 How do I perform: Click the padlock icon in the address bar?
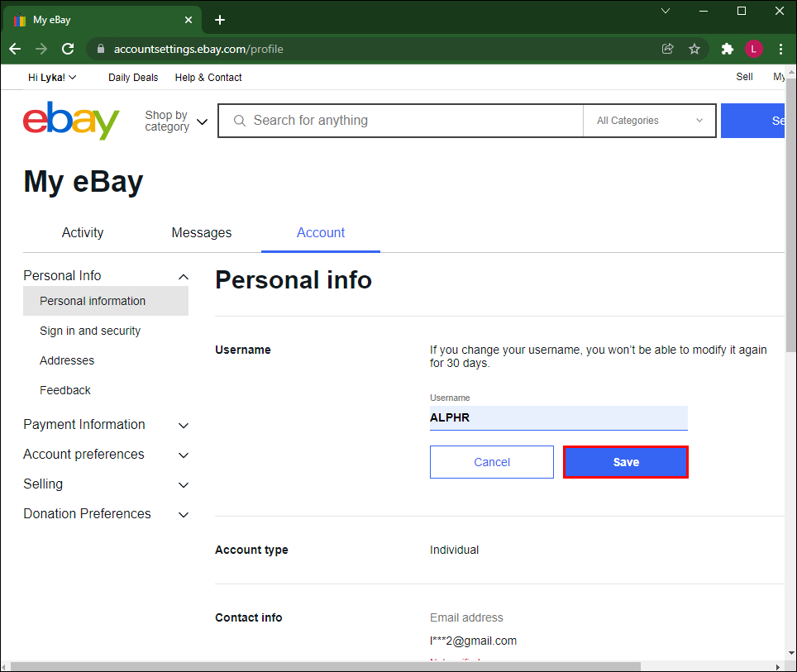(100, 49)
